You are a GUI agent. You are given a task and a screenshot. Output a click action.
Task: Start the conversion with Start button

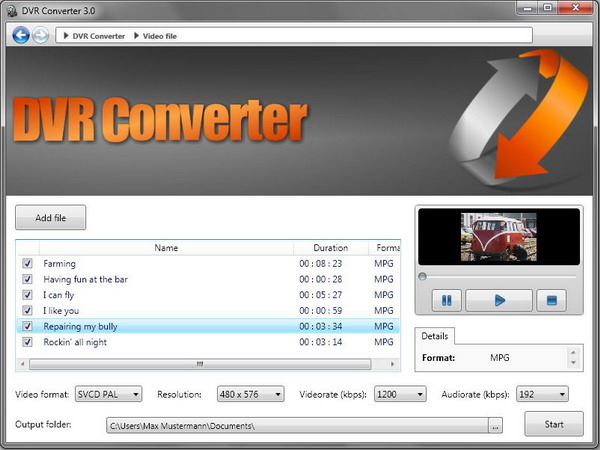[554, 424]
